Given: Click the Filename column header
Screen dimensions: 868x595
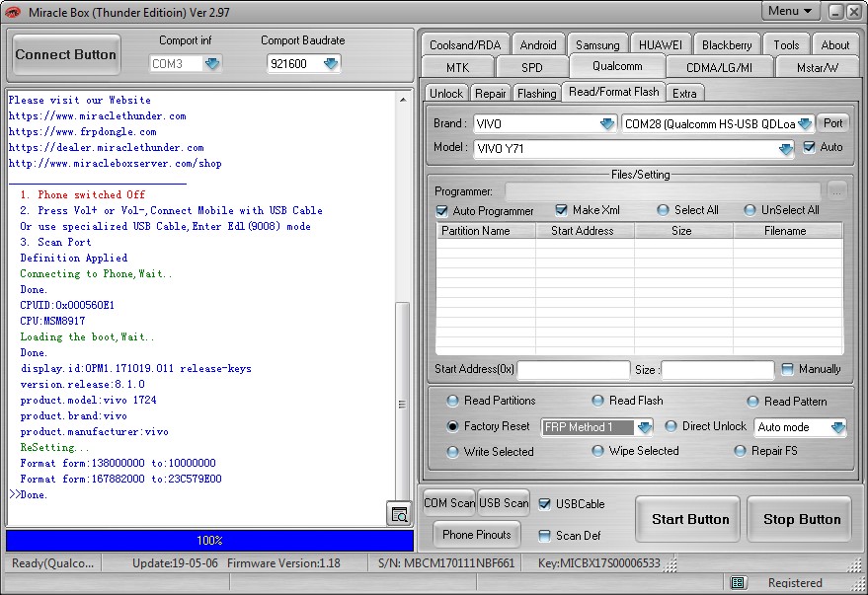Looking at the screenshot, I should pos(788,231).
